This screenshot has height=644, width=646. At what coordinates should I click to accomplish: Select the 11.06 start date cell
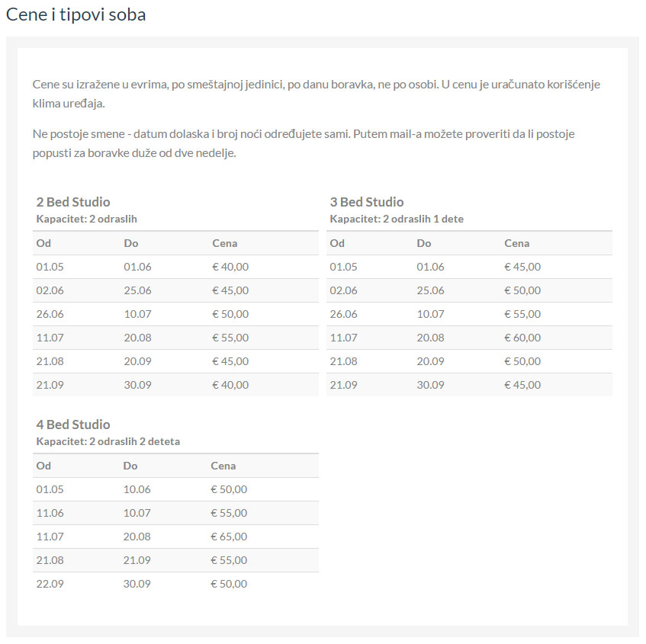pos(50,513)
